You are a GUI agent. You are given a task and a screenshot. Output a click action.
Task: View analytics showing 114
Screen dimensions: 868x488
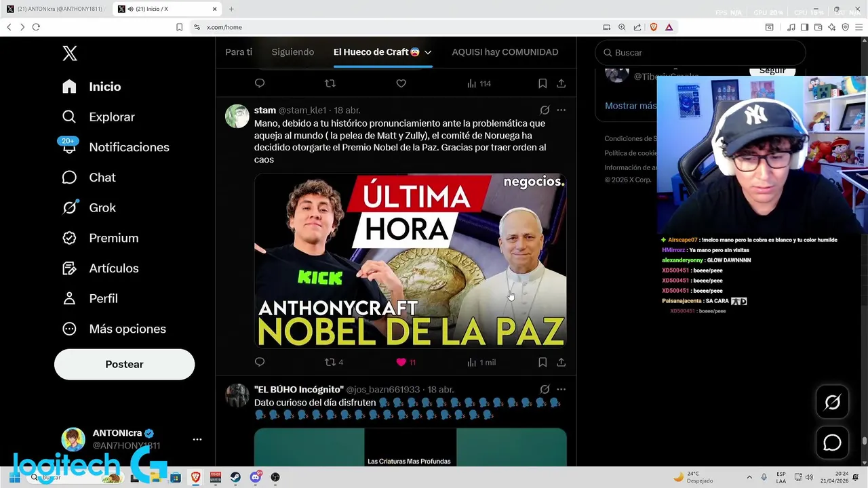pyautogui.click(x=479, y=83)
